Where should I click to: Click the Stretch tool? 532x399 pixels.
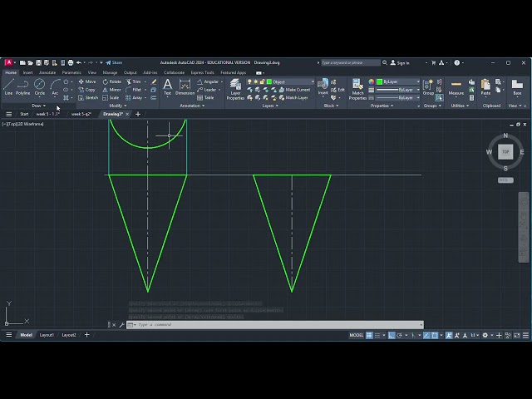pos(88,98)
